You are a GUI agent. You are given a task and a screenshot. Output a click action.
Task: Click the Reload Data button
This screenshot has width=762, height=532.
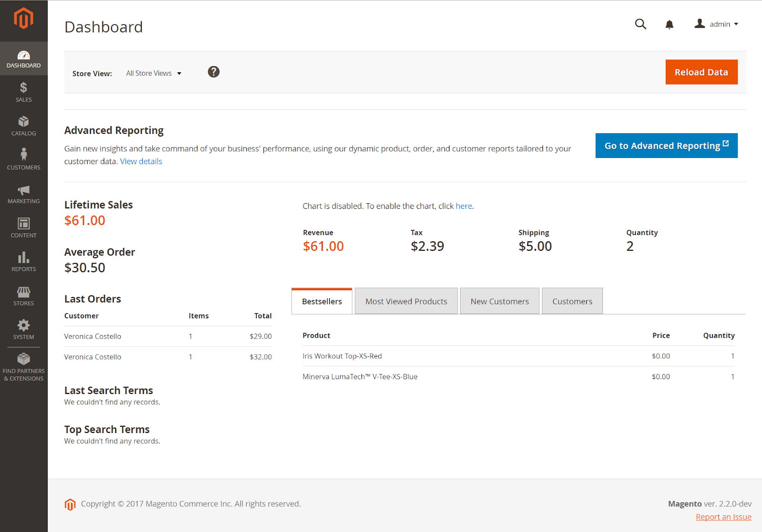click(x=701, y=72)
